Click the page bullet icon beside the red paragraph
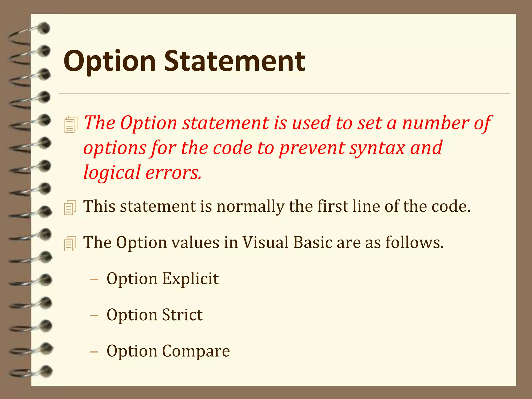 [71, 124]
